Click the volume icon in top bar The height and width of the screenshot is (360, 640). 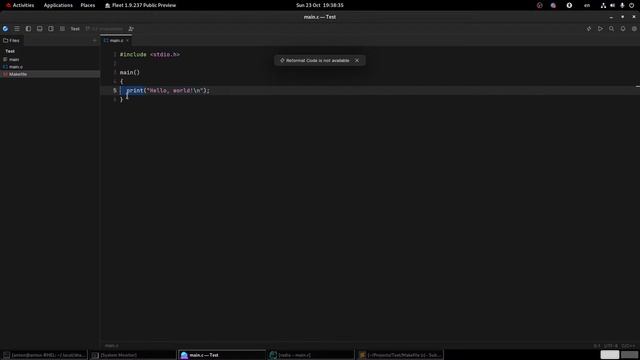click(x=612, y=5)
